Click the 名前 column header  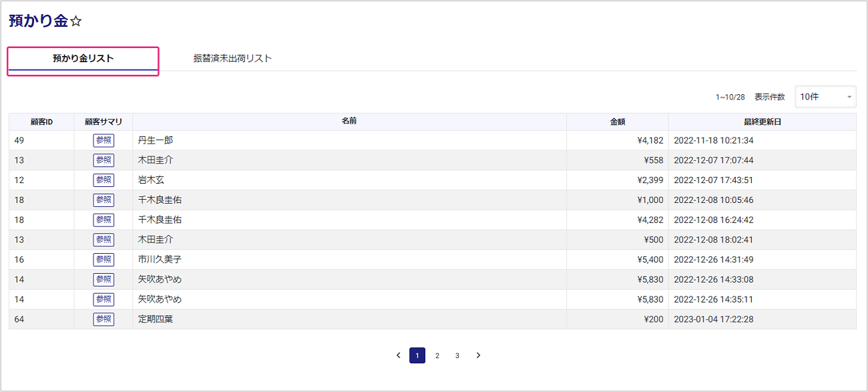pos(349,122)
